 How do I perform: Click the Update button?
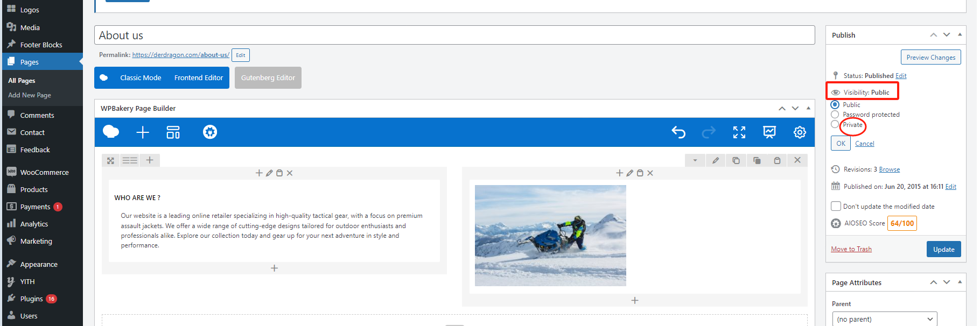[943, 249]
